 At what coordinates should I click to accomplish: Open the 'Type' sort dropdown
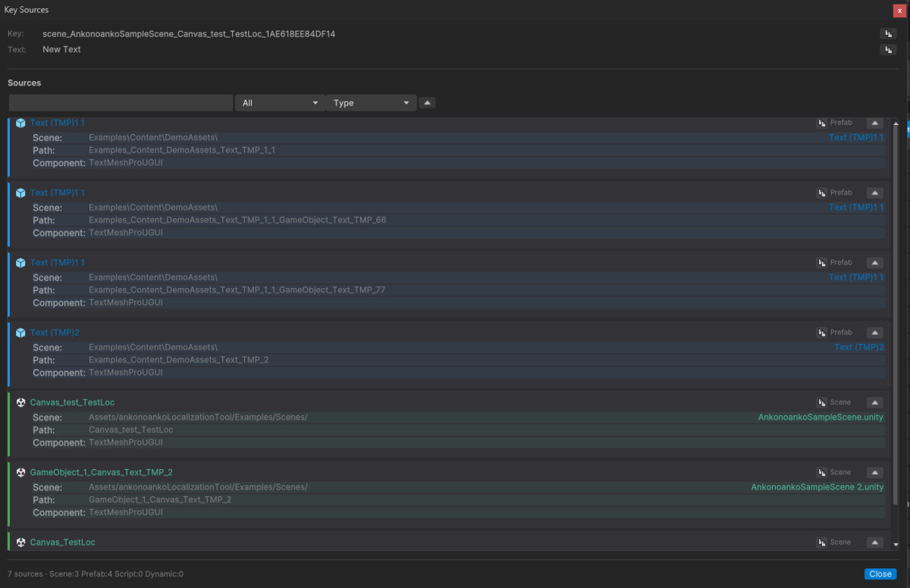click(x=371, y=103)
